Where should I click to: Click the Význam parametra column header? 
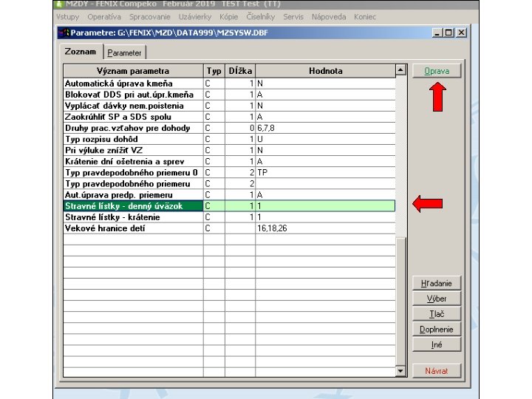(x=133, y=71)
